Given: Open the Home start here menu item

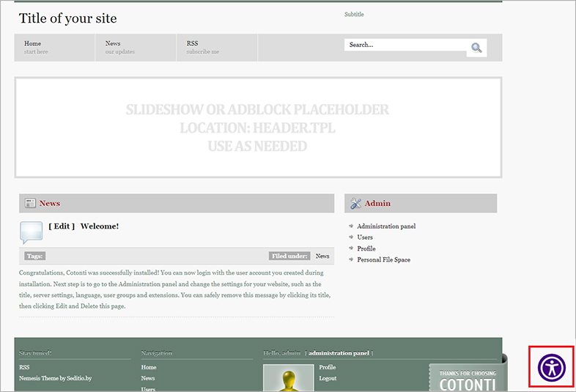Looking at the screenshot, I should [x=54, y=48].
